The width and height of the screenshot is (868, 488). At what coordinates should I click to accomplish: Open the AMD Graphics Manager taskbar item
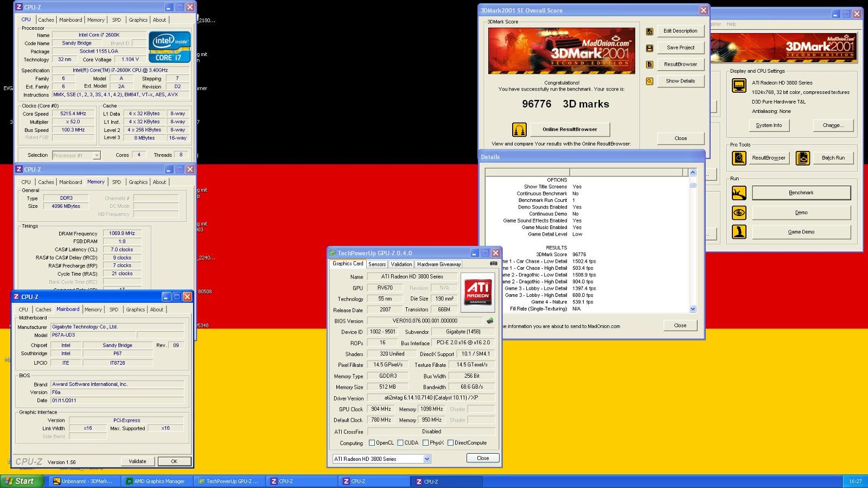(x=156, y=481)
